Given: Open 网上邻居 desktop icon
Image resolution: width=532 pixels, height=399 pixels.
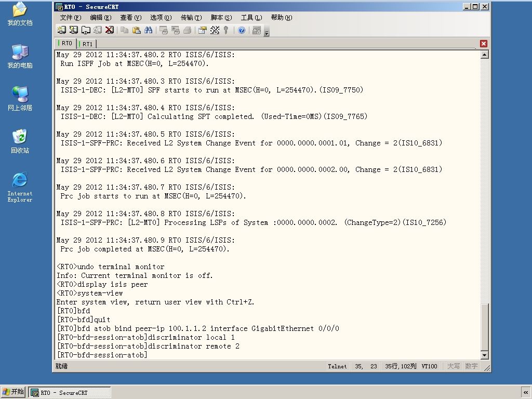Looking at the screenshot, I should [x=20, y=99].
